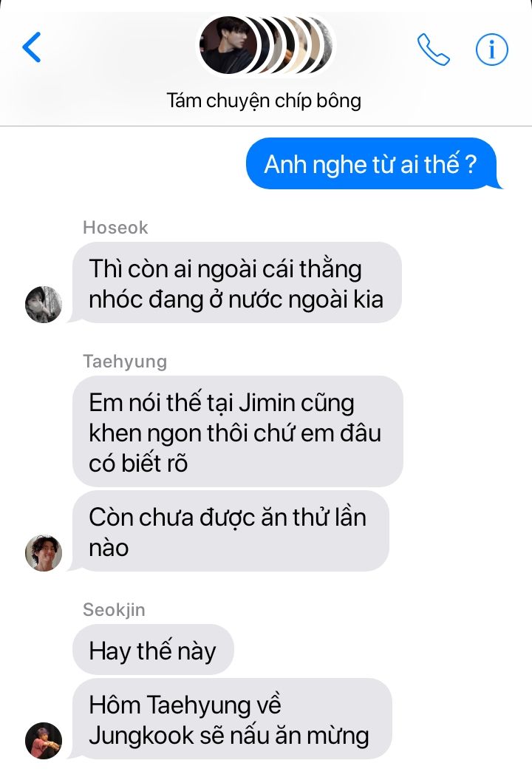The height and width of the screenshot is (783, 532).
Task: Select the blue message Anh nghe từ ai thế ?
Action: point(372,164)
